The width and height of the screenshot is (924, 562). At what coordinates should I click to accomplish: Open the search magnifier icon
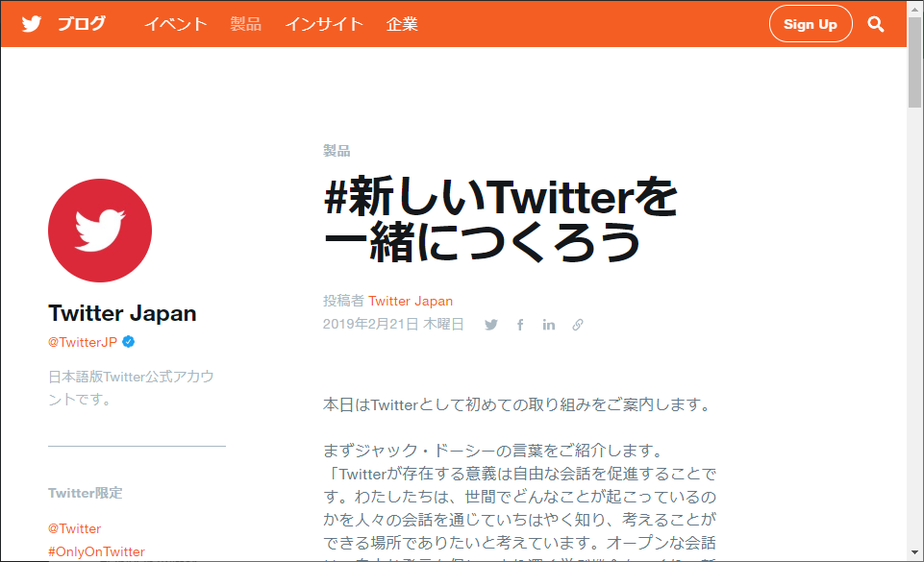click(875, 24)
